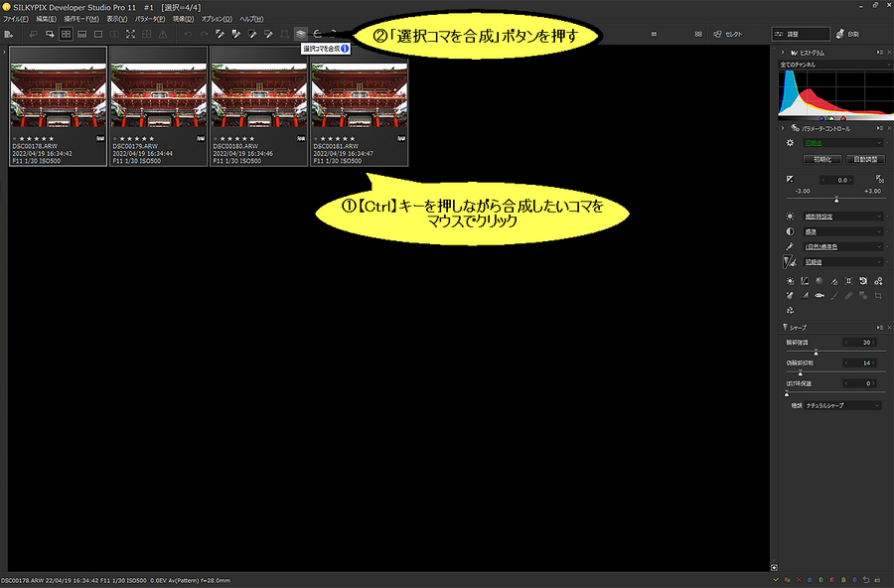This screenshot has width=894, height=588.
Task: Click the 初期化 reset button
Action: pyautogui.click(x=822, y=159)
